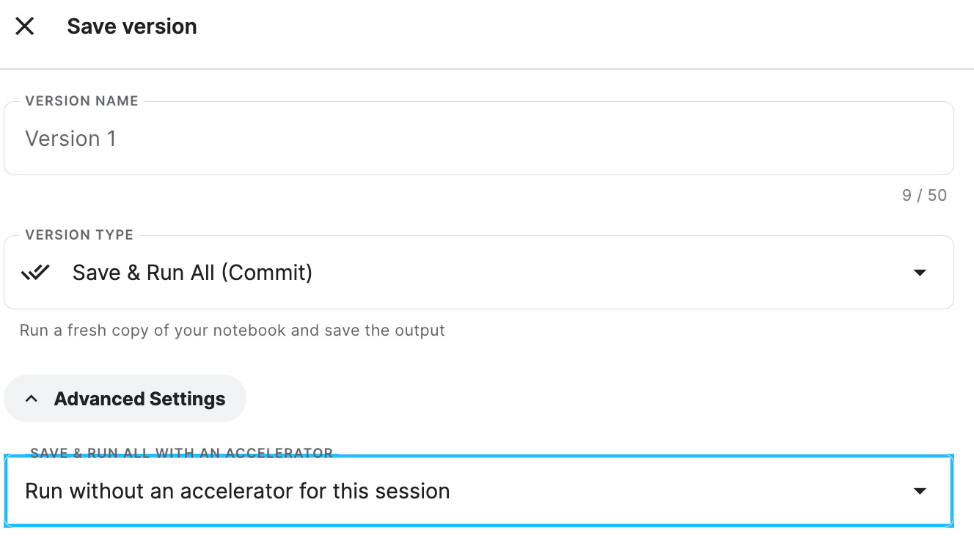Focus the Version Name input field
Viewport: 974px width, 560px height.
click(x=479, y=138)
